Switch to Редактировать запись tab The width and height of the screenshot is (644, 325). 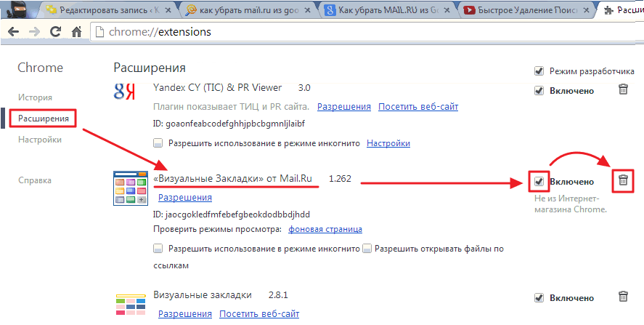107,10
